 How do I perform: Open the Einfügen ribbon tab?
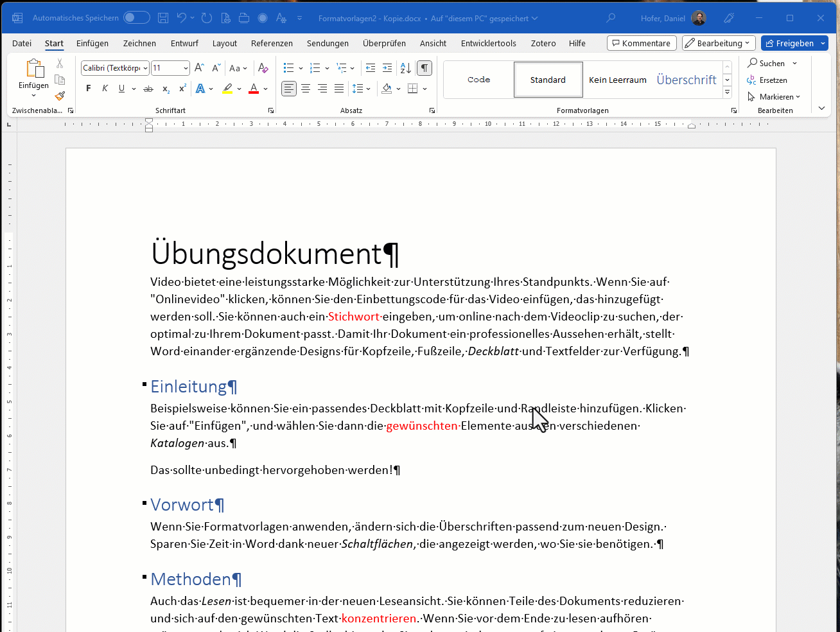point(92,43)
